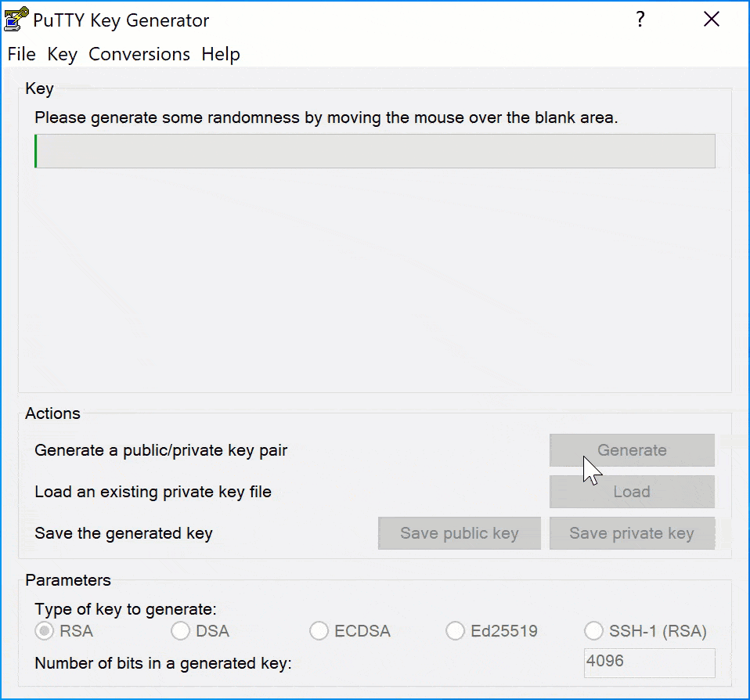Click the PuTTYgen title bar app icon
The image size is (750, 700).
[x=16, y=20]
